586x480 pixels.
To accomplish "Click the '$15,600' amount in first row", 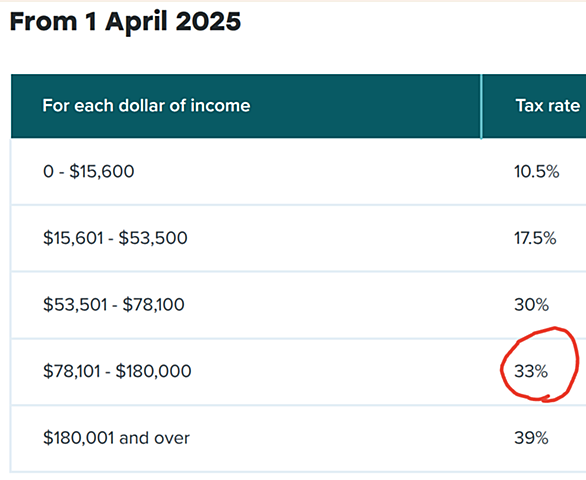I will [102, 172].
